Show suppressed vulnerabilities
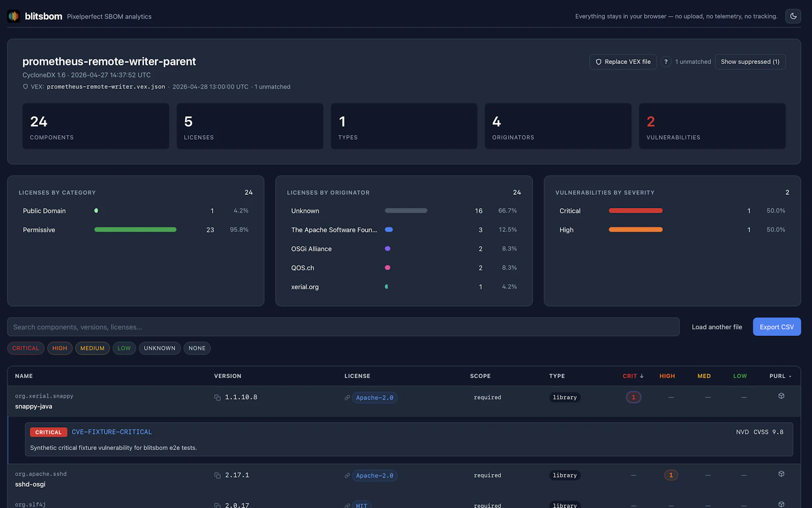Image resolution: width=812 pixels, height=508 pixels. (x=750, y=62)
